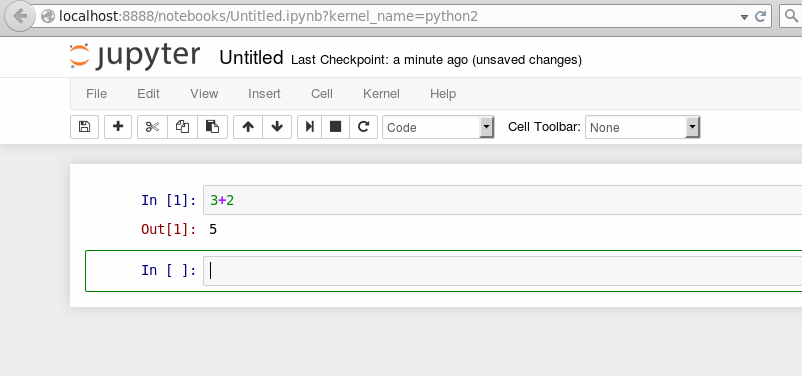Open the Help menu
The width and height of the screenshot is (802, 376).
443,94
